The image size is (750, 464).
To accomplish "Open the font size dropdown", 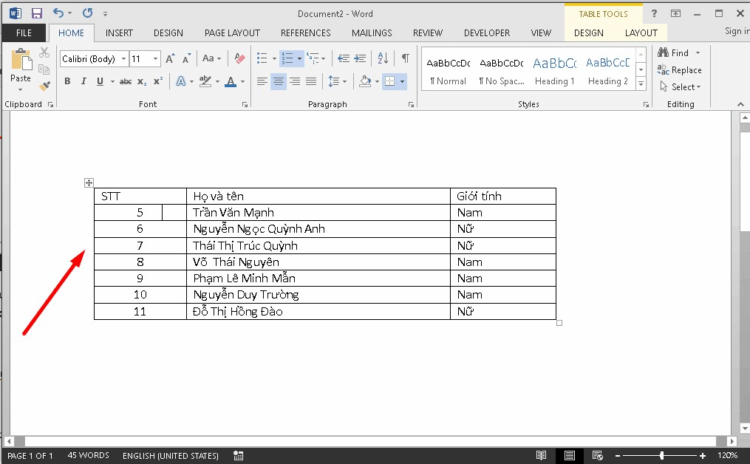I will [155, 59].
